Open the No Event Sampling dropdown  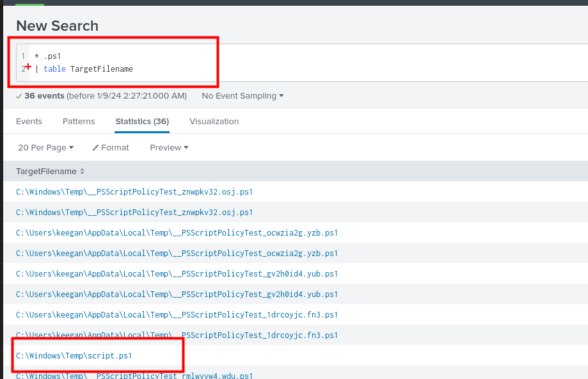point(242,96)
